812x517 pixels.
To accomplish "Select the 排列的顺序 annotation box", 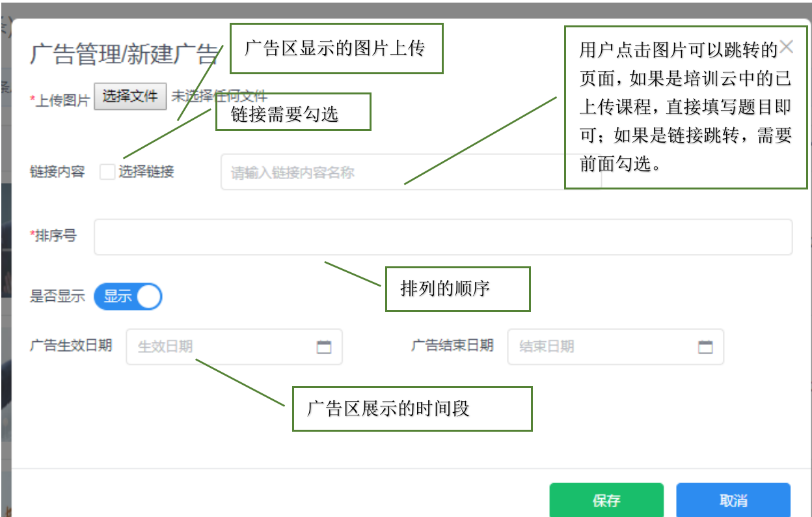I will (458, 289).
